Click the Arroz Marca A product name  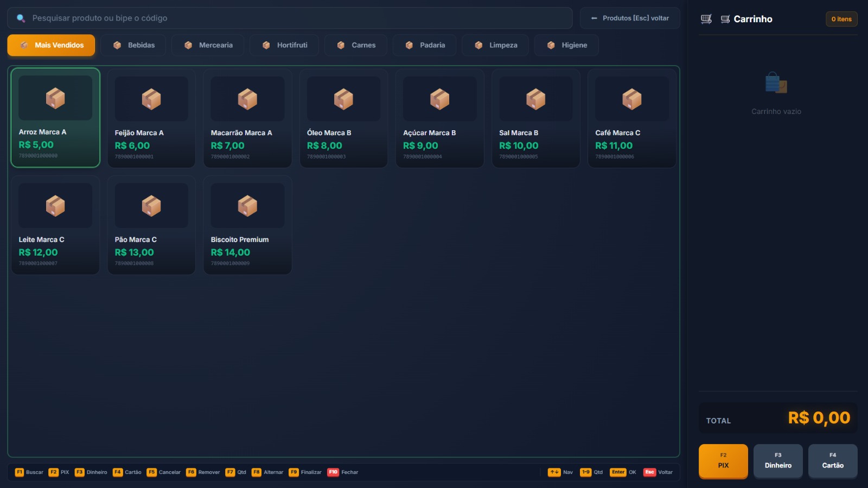point(42,132)
